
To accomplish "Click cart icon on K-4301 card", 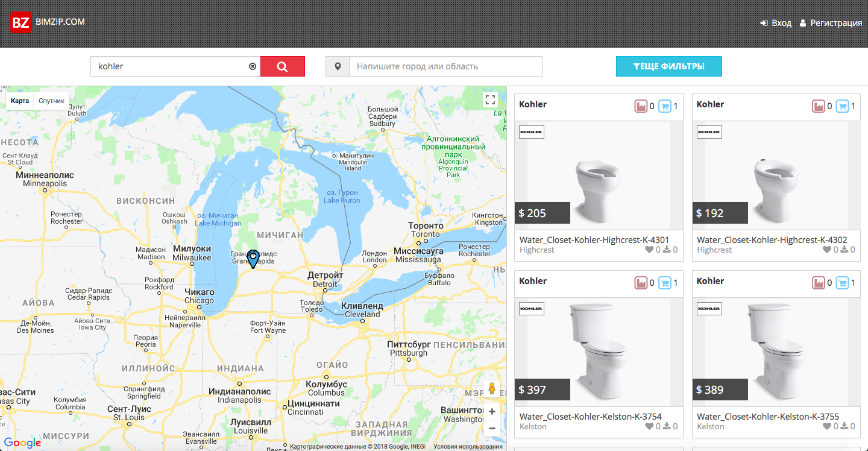I will coord(664,106).
